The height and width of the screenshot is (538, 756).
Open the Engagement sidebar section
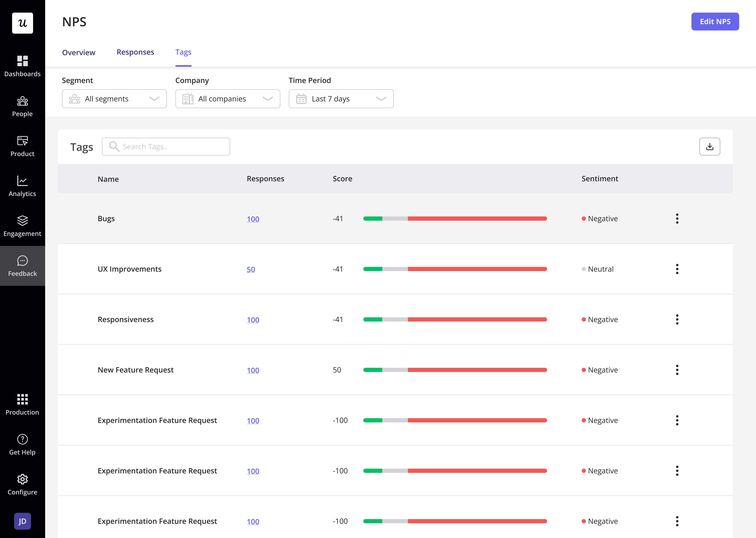[x=22, y=226]
